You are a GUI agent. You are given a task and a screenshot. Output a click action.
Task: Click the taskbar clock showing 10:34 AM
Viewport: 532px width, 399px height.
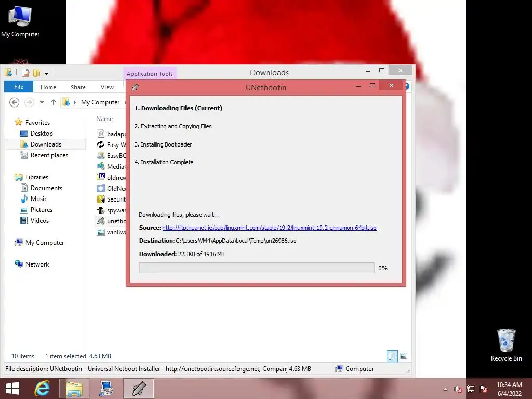pos(509,389)
